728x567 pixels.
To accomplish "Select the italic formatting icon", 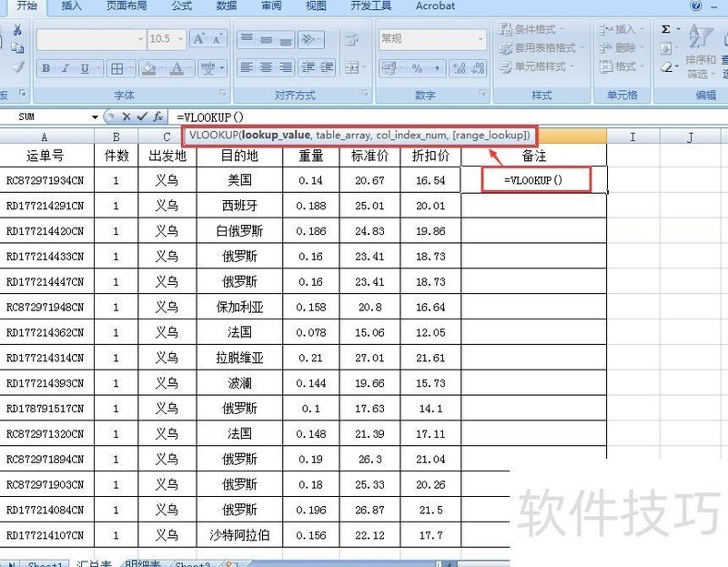I will tap(66, 68).
